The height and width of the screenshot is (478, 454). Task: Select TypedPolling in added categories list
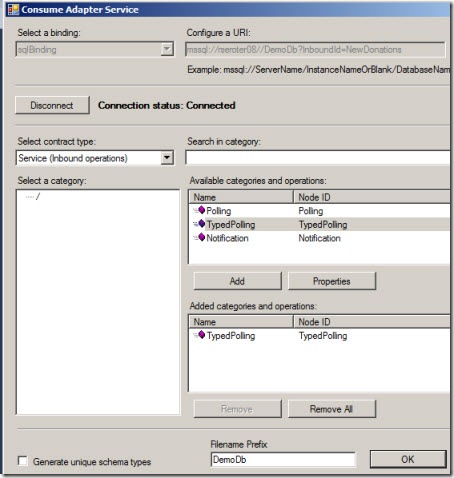tap(319, 336)
